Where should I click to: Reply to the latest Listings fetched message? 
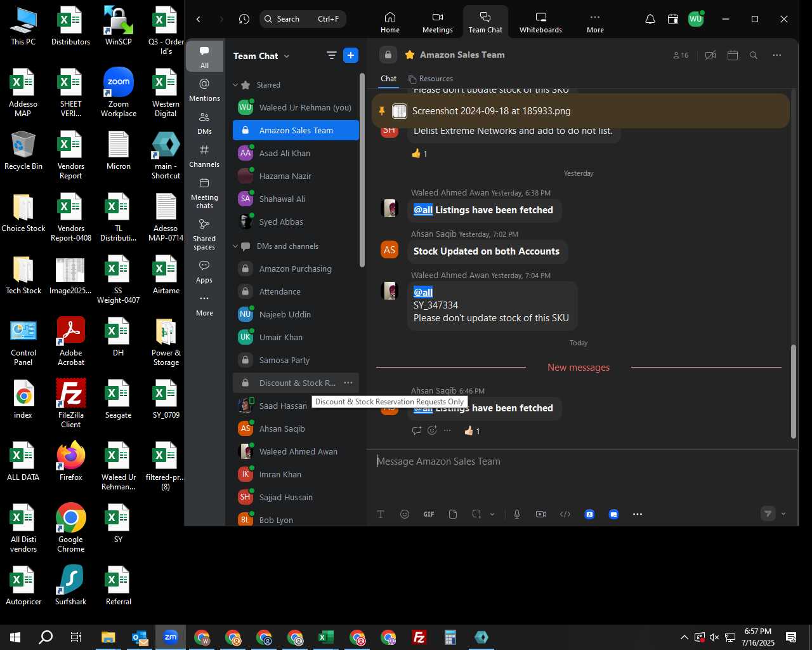point(417,430)
